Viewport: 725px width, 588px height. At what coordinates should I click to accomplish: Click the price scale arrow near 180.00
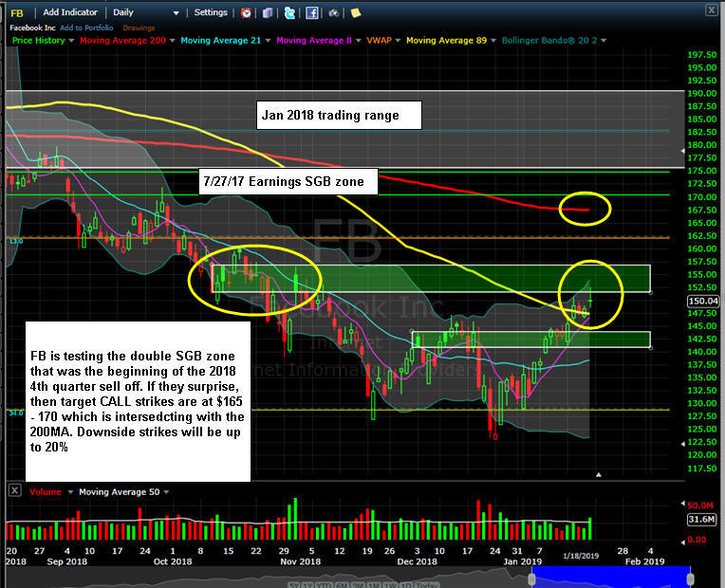click(683, 151)
